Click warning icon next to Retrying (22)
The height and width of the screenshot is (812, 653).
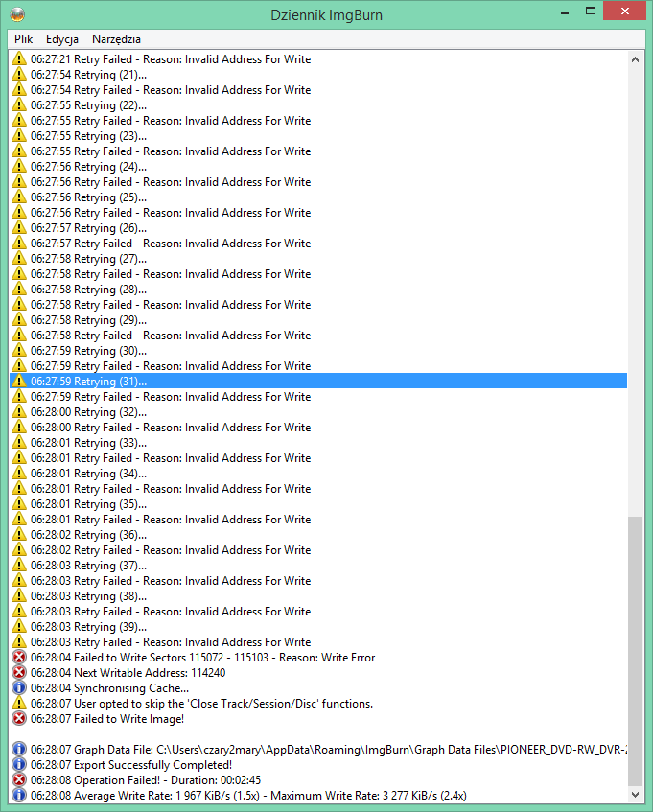click(18, 105)
